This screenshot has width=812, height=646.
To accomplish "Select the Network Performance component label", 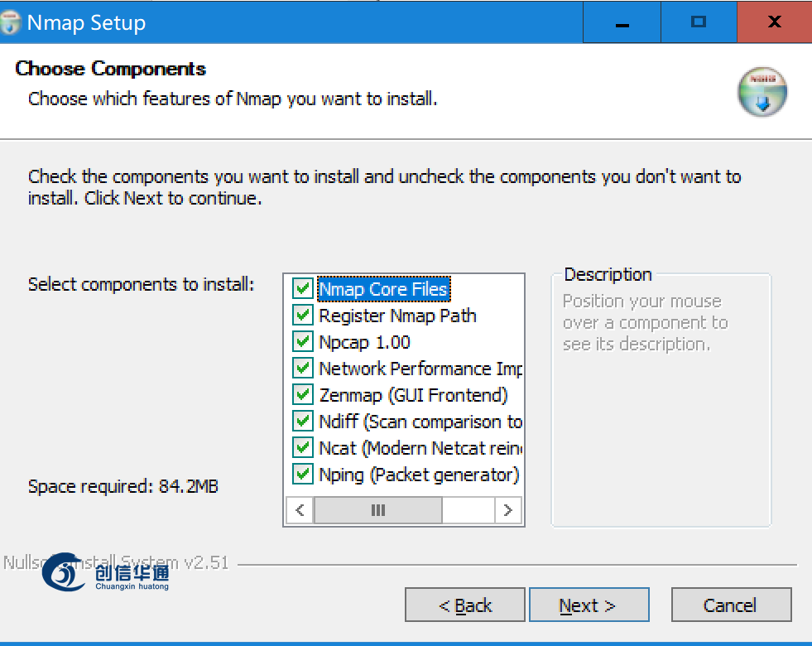I will tap(420, 369).
